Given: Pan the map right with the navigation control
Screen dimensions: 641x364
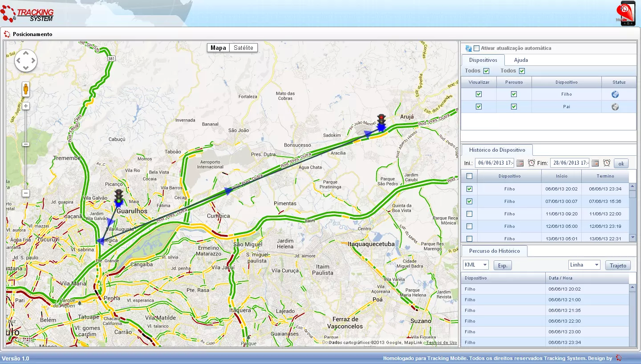Looking at the screenshot, I should coord(32,61).
